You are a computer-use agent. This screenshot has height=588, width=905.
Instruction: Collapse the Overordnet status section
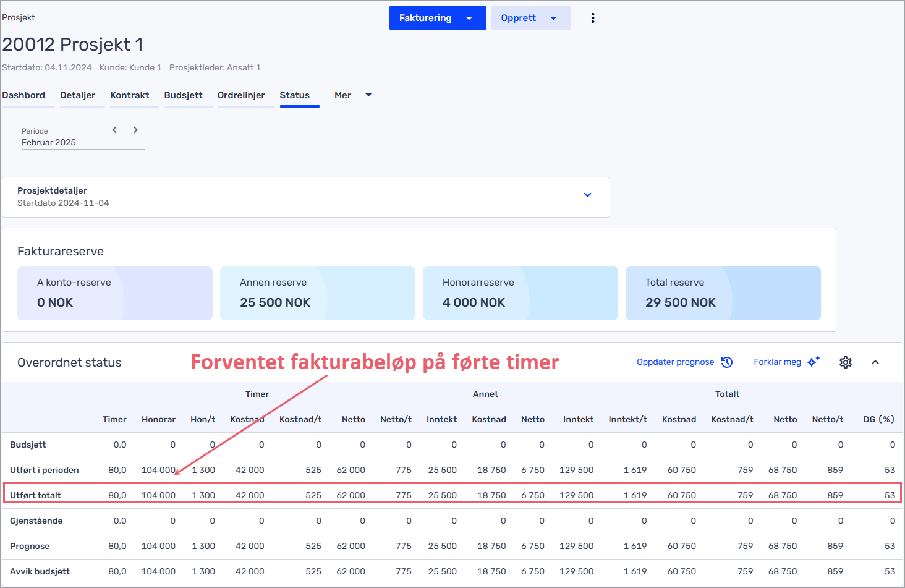(x=875, y=362)
